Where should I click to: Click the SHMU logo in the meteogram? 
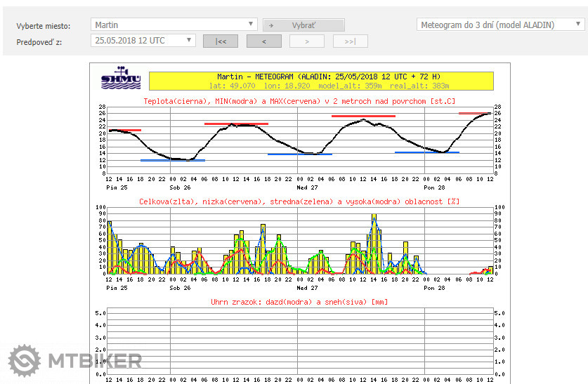121,78
